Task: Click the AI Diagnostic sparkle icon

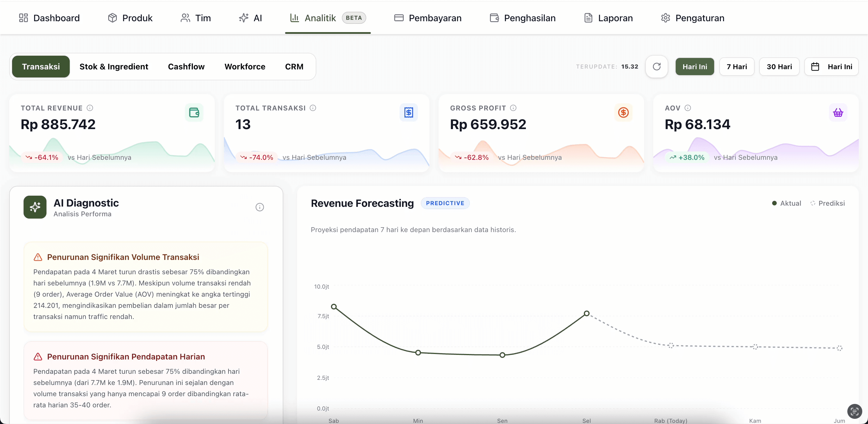Action: (x=35, y=207)
